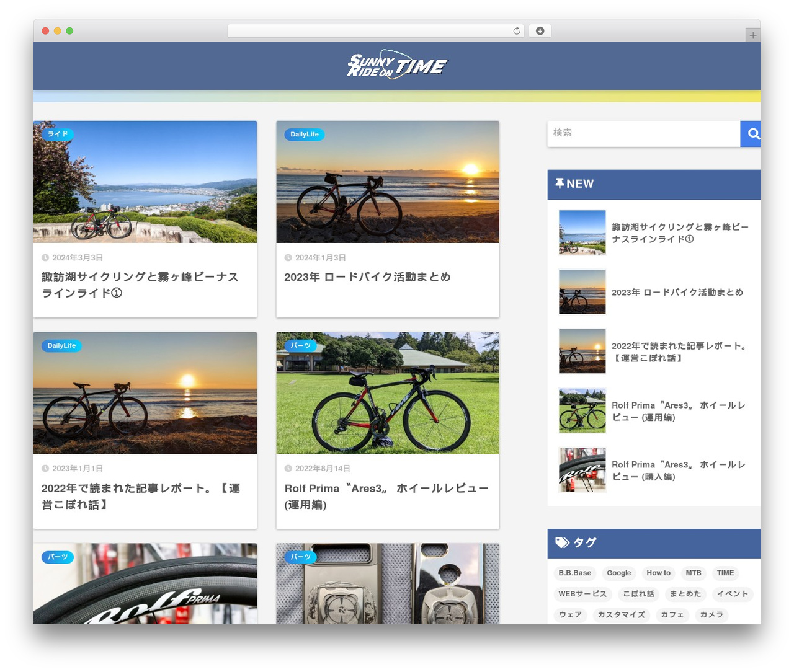Image resolution: width=794 pixels, height=672 pixels.
Task: Select the イベント tag
Action: click(x=733, y=594)
